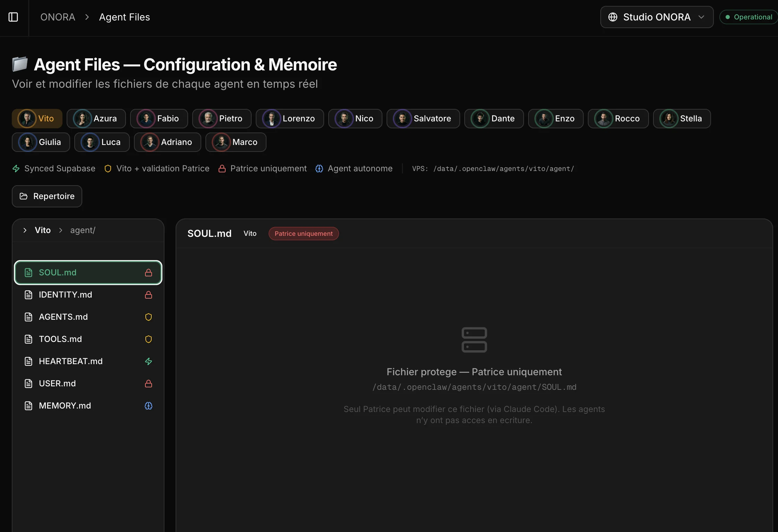This screenshot has height=532, width=778.
Task: Toggle the sidebar panel icon
Action: pyautogui.click(x=13, y=17)
